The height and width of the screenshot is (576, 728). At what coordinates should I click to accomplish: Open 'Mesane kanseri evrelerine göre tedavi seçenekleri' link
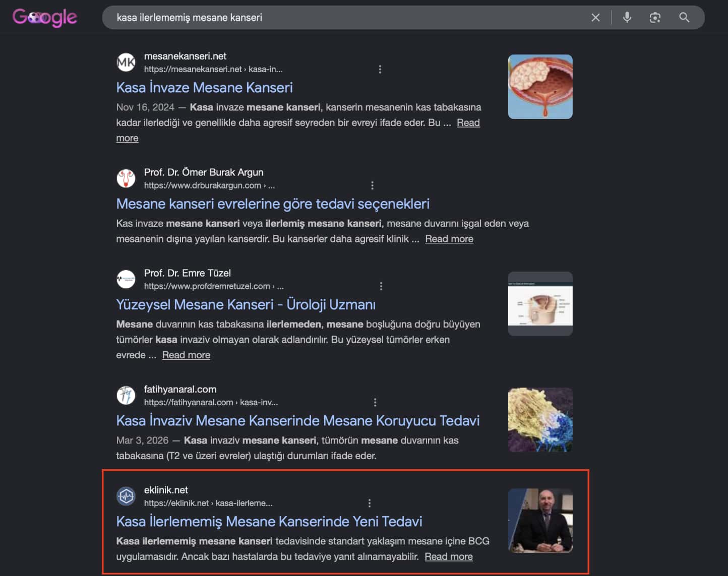(x=273, y=204)
